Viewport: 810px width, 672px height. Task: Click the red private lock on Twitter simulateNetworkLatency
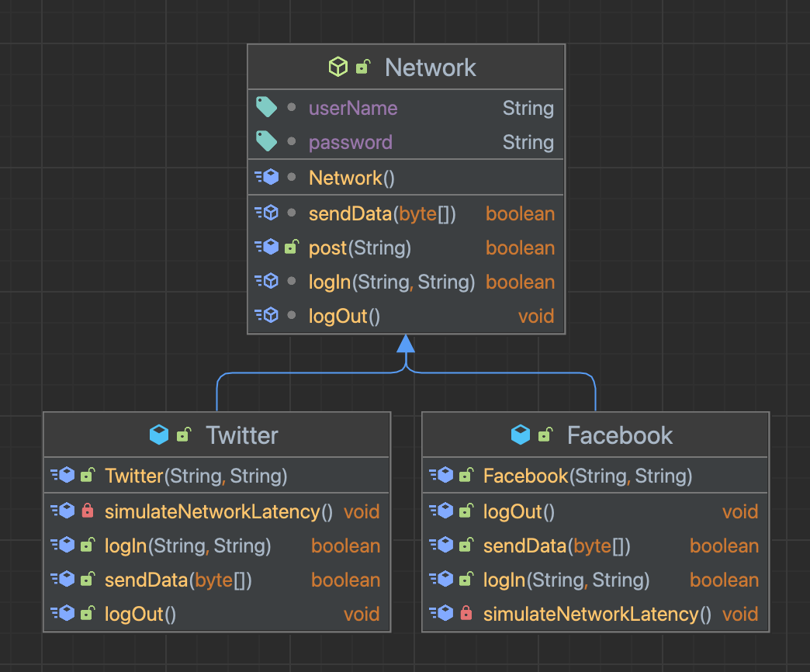click(x=88, y=511)
